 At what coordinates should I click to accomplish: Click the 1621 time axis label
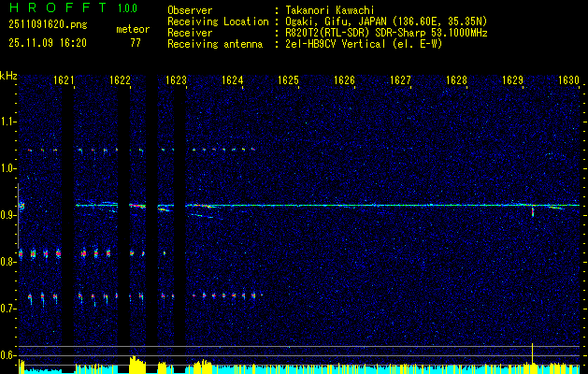[64, 79]
